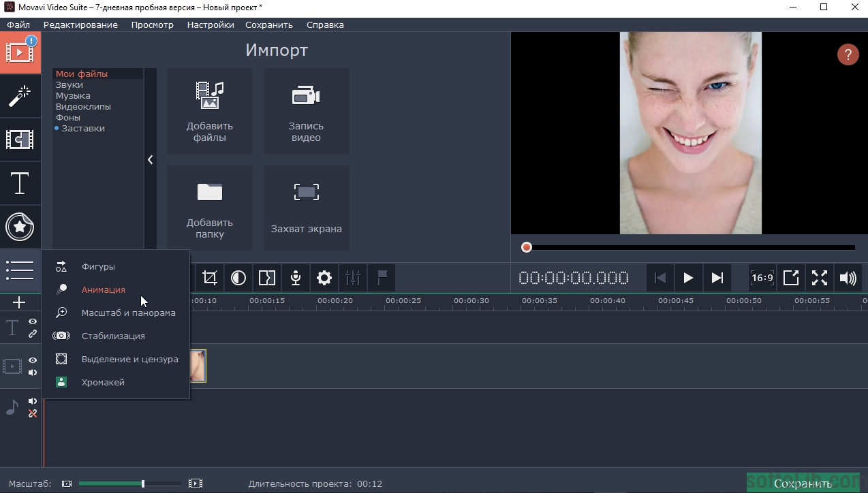Screen dimensions: 868x493
Task: Collapse the file category panel arrow
Action: click(150, 159)
